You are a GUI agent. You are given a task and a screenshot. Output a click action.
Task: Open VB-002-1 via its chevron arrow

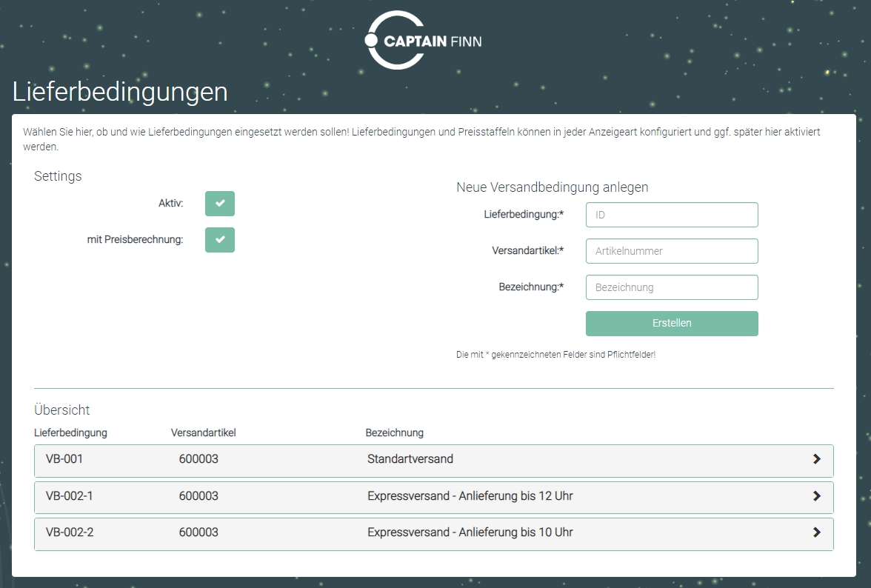[816, 496]
